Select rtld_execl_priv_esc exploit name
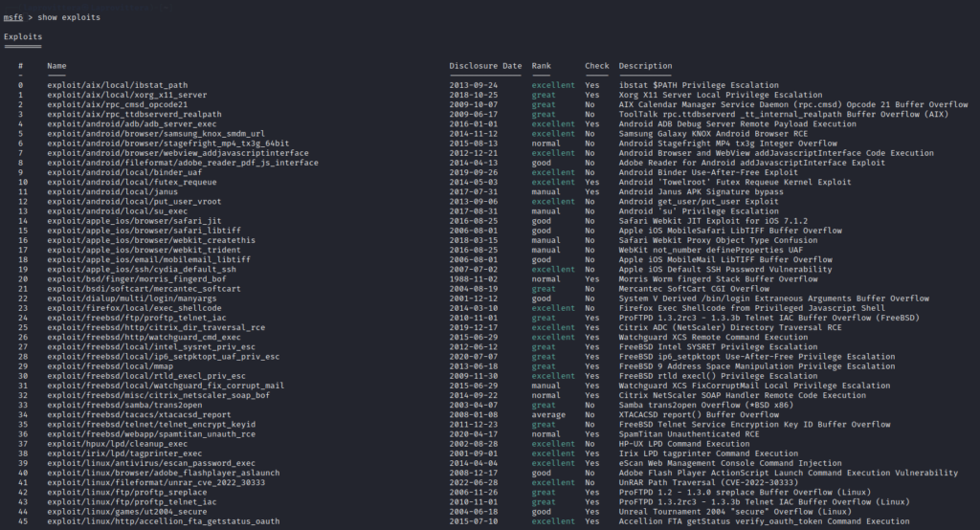980x530 pixels. (x=146, y=376)
